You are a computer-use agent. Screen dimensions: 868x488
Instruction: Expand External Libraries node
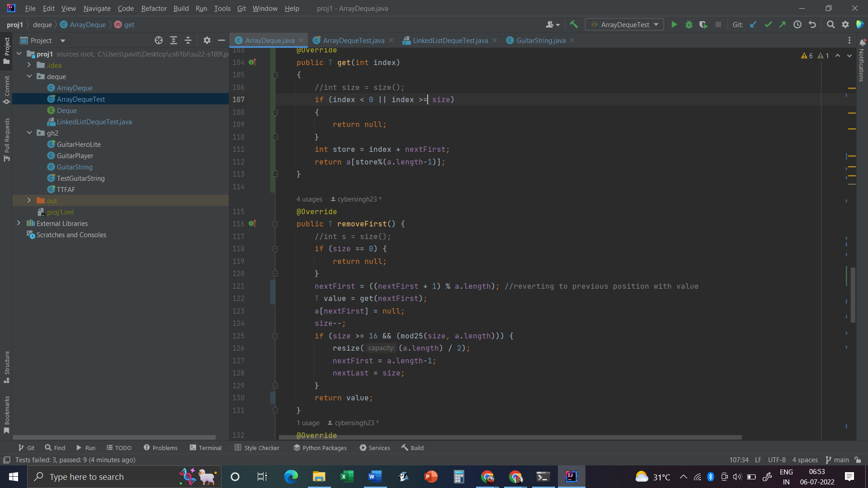[x=19, y=223]
